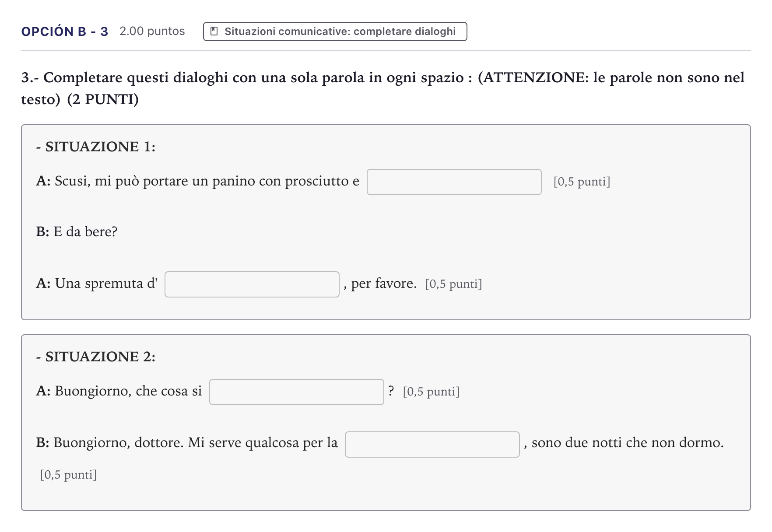Select the '2.00 puntos' score label

pyautogui.click(x=152, y=31)
